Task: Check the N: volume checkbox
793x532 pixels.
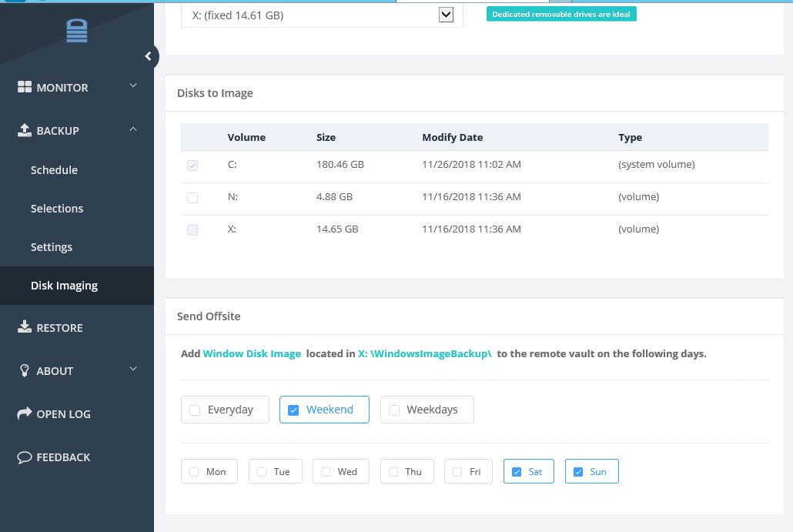Action: tap(192, 198)
